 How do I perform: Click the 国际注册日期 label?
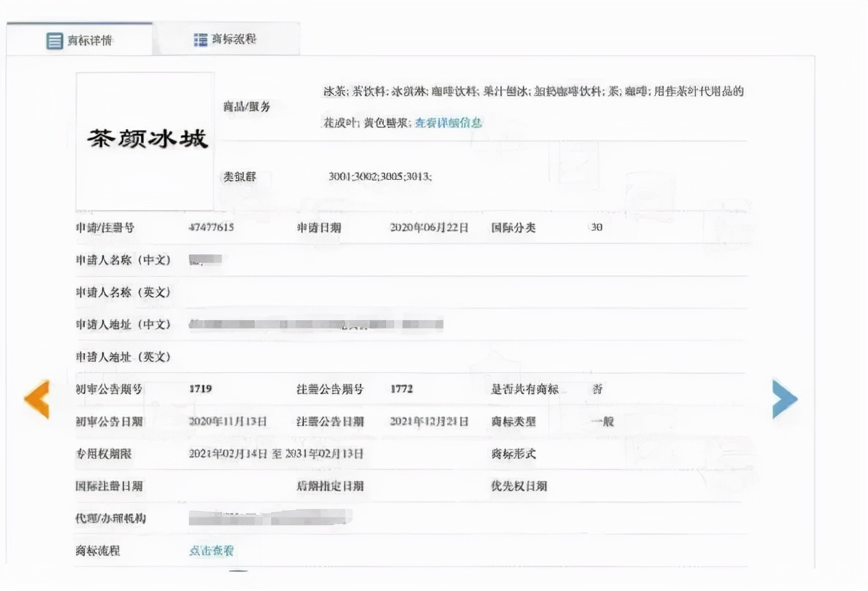tap(110, 486)
